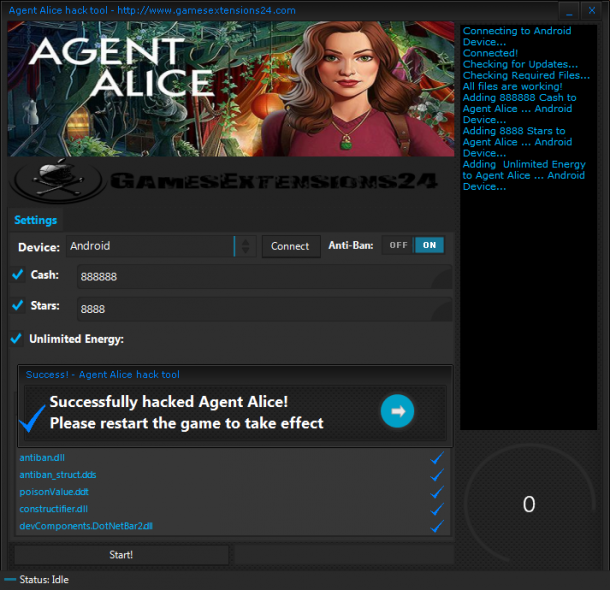Viewport: 610px width, 590px height.
Task: Click the Connect button
Action: (x=291, y=246)
